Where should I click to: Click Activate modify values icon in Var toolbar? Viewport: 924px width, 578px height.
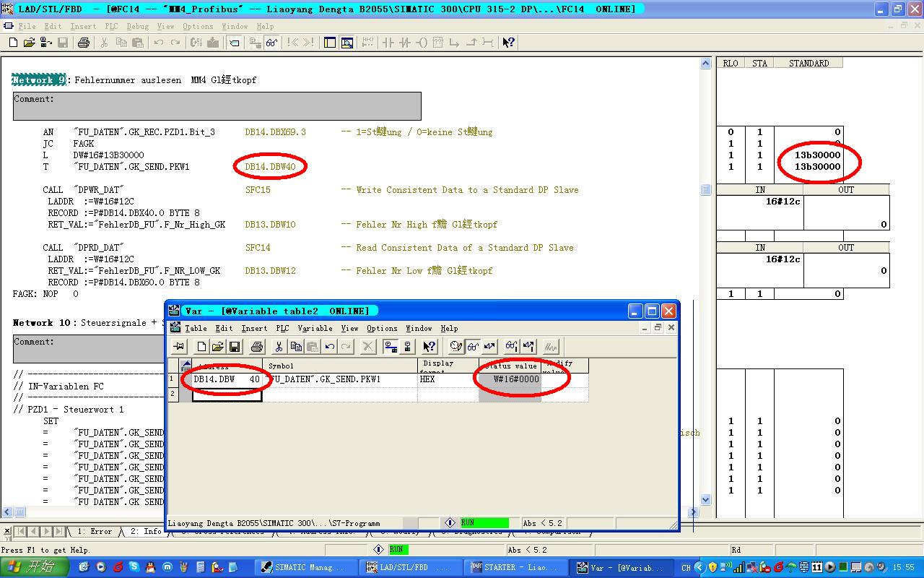tap(528, 347)
